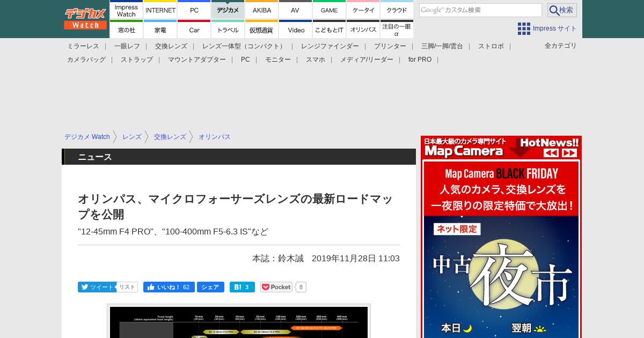Open the PC Watch nav tab
This screenshot has height=338, width=644.
click(194, 10)
